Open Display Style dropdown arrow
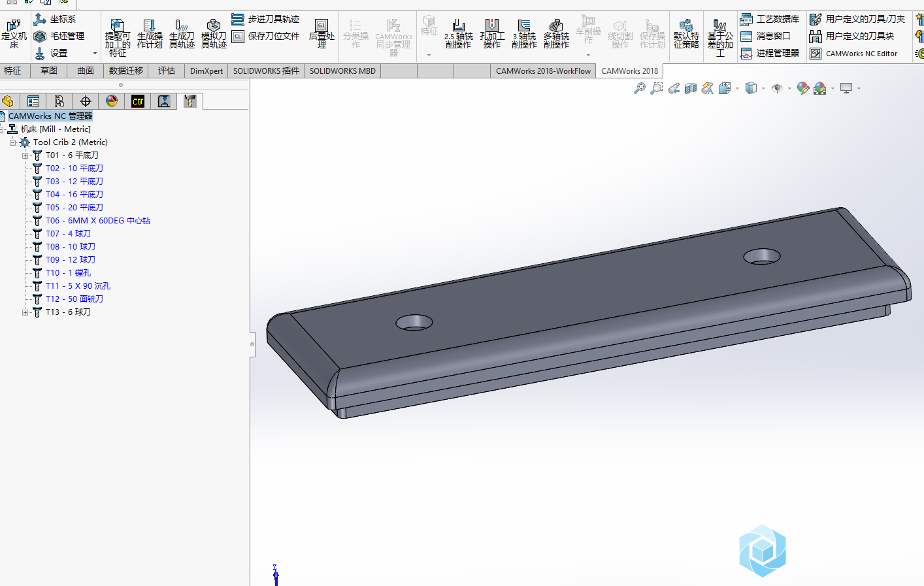This screenshot has width=924, height=586. tap(763, 88)
